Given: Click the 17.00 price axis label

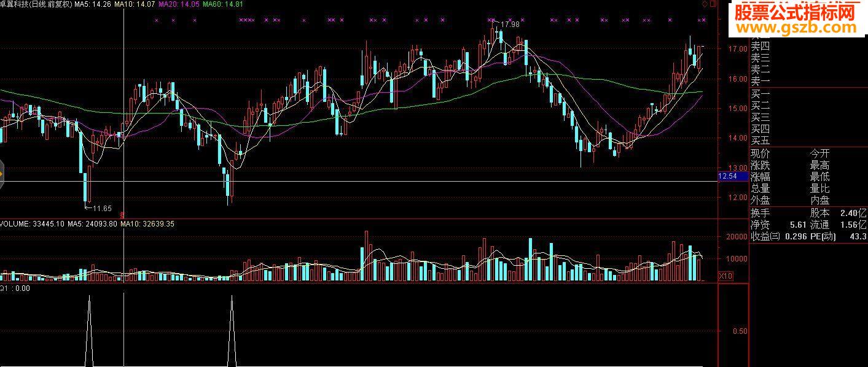Looking at the screenshot, I should (x=737, y=48).
